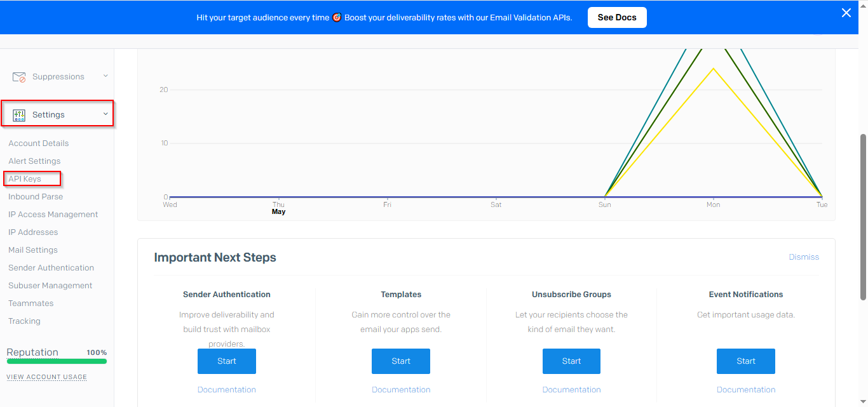Open Teammates settings page

[x=31, y=304]
